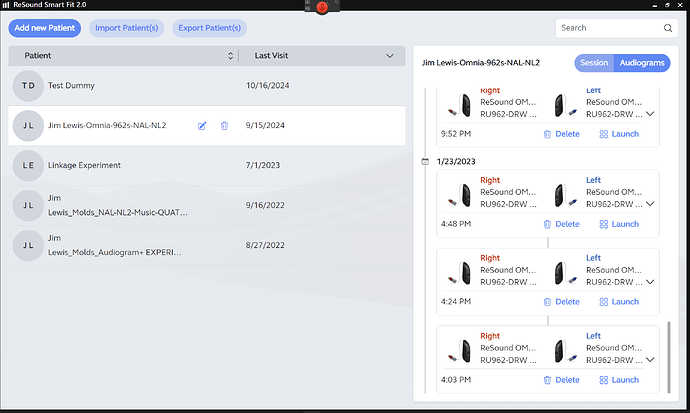Click the right hearing aid image in the 4:03 PM session
The width and height of the screenshot is (690, 413).
point(460,351)
